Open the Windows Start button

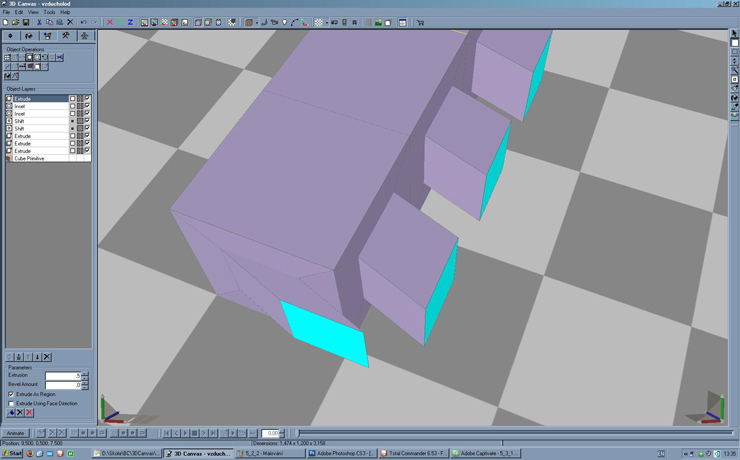click(12, 453)
